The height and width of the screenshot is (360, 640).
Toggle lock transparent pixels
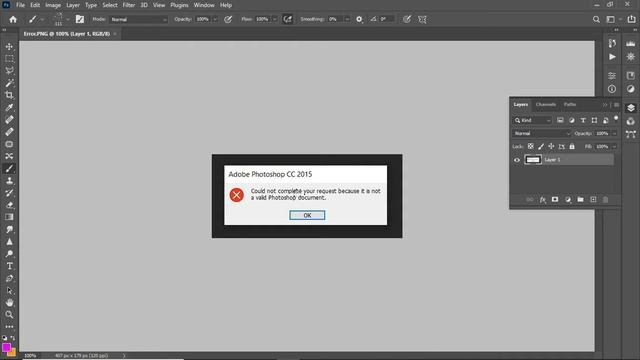[531, 146]
